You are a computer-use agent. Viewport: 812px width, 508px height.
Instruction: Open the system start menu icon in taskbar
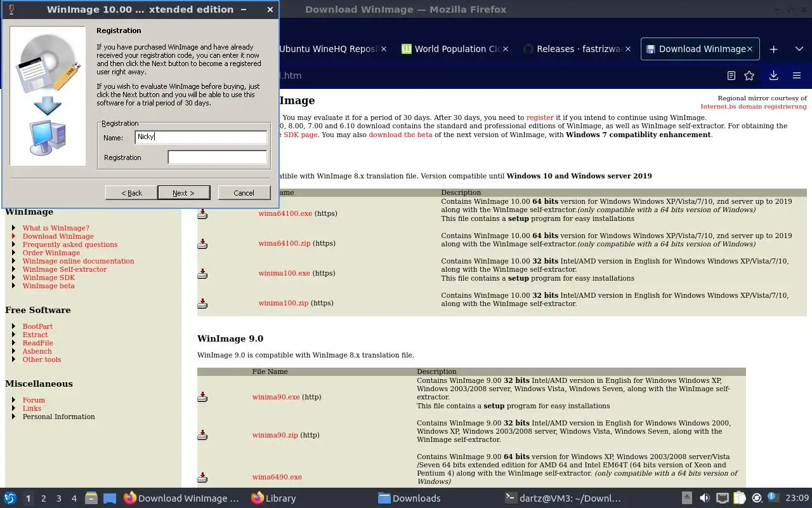10,498
